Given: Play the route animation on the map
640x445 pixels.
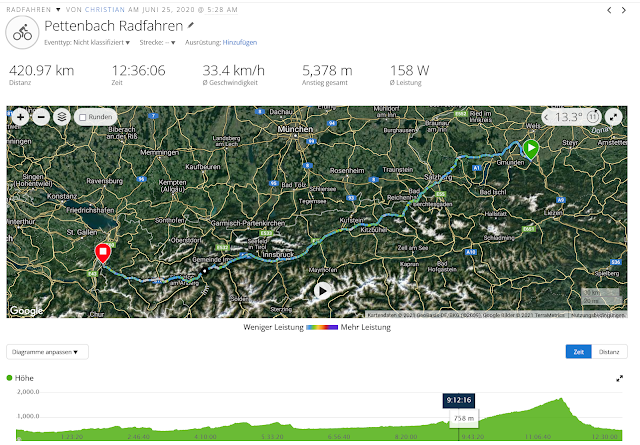Looking at the screenshot, I should (x=322, y=291).
